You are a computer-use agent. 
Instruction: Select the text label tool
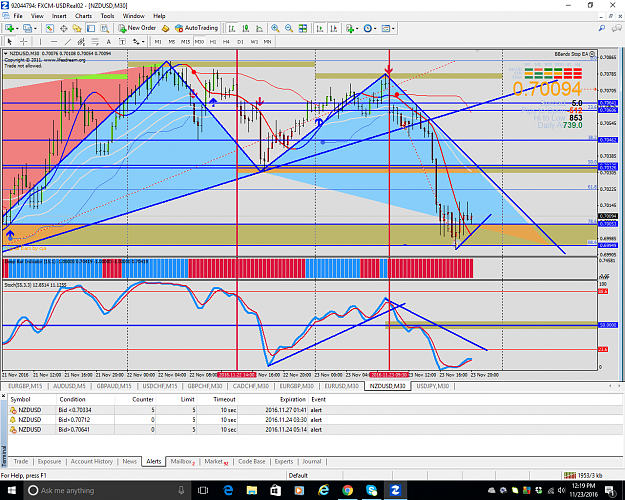coord(122,41)
